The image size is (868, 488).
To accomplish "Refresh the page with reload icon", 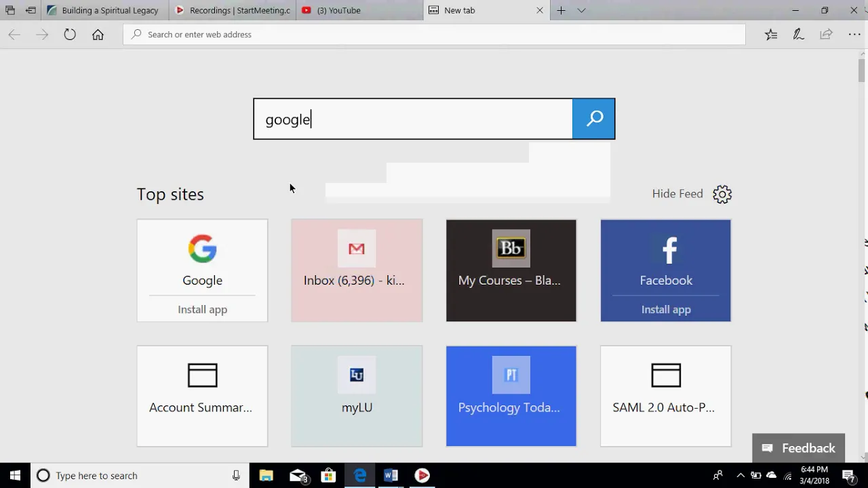I will 70,35.
